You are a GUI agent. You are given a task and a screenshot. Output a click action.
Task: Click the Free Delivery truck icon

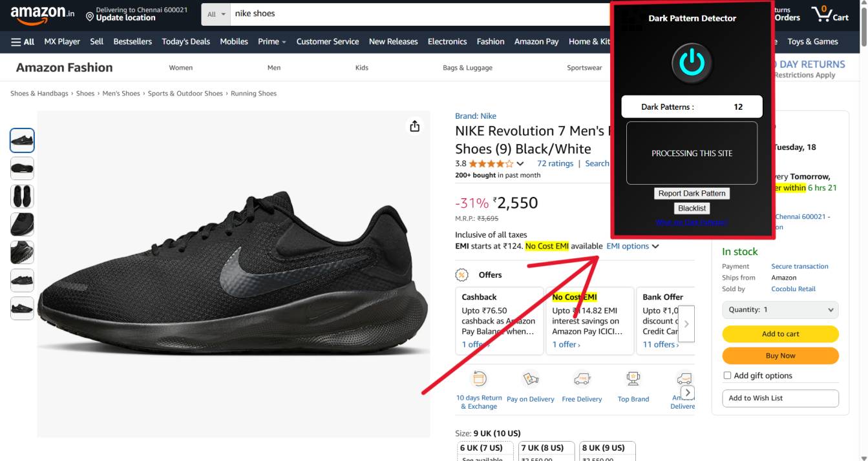(x=582, y=378)
